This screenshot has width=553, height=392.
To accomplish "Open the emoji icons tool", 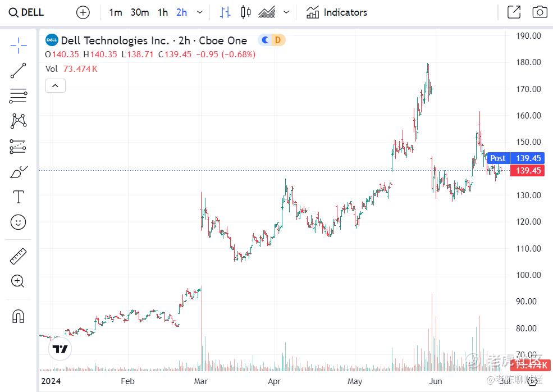I will 19,222.
